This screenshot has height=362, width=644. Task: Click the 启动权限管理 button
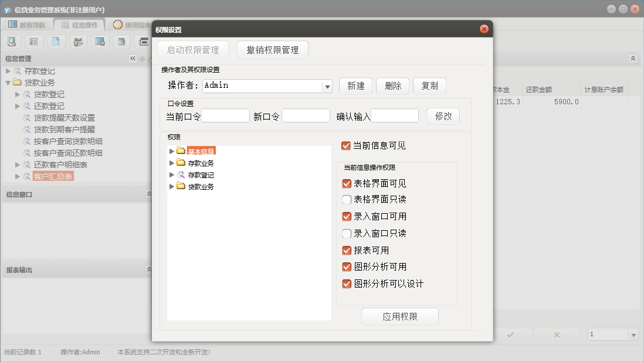tap(193, 50)
